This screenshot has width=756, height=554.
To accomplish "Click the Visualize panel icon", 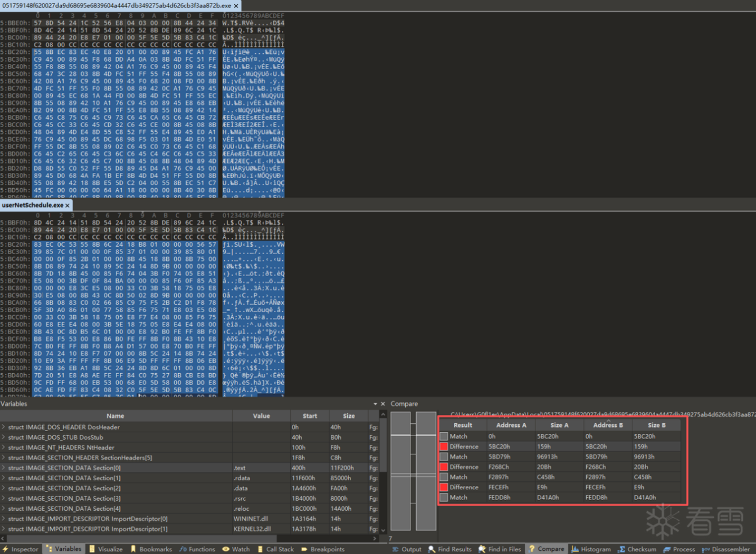I will 92,549.
